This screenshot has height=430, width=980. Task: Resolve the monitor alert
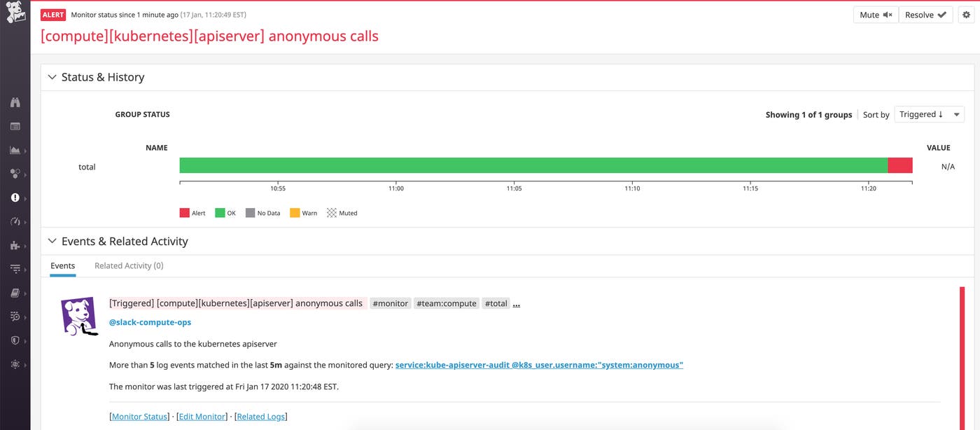(x=925, y=14)
